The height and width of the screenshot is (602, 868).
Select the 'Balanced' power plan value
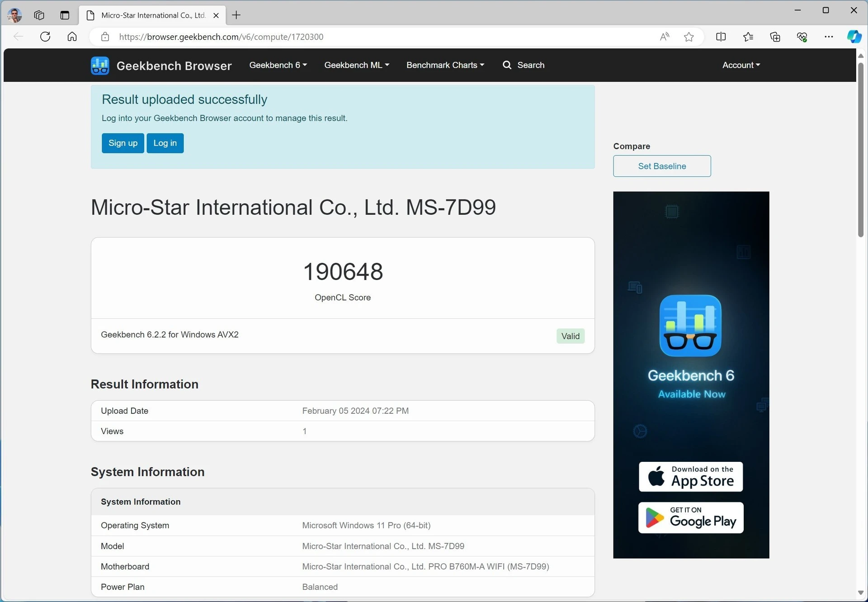pyautogui.click(x=320, y=587)
